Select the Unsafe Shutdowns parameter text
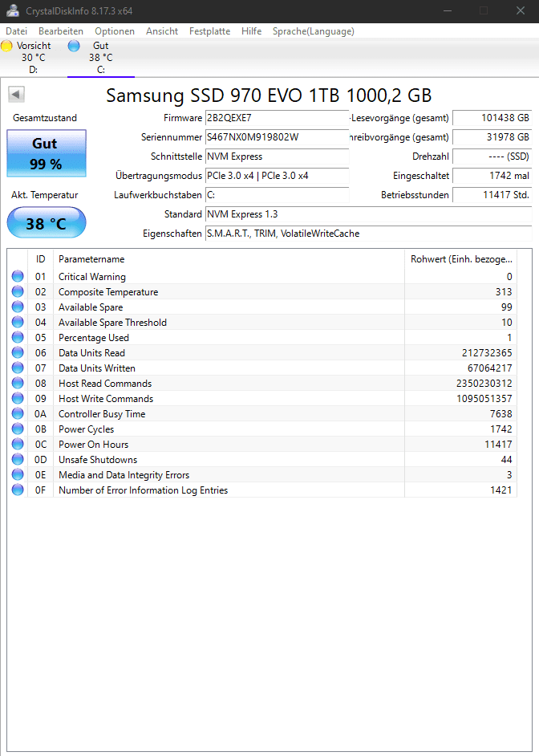Viewport: 539px width, 756px height. pyautogui.click(x=98, y=460)
